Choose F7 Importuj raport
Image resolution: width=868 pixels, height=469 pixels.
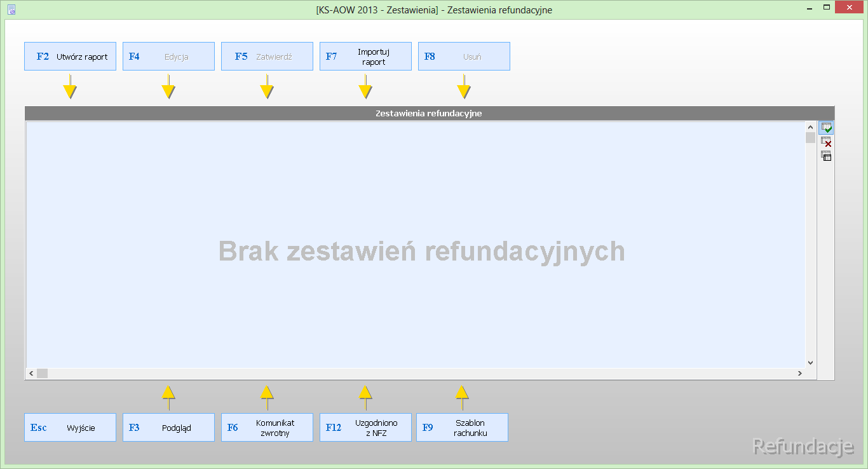point(365,57)
